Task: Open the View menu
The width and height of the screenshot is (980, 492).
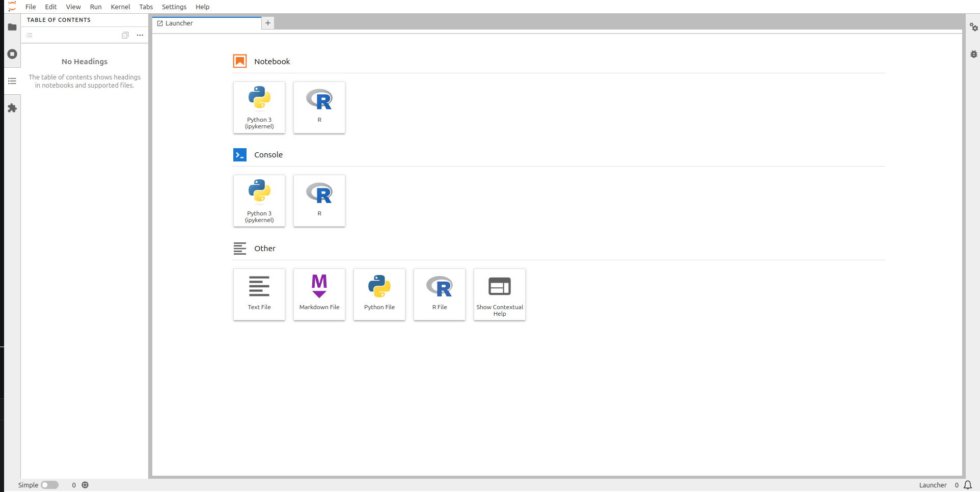Action: pos(73,7)
